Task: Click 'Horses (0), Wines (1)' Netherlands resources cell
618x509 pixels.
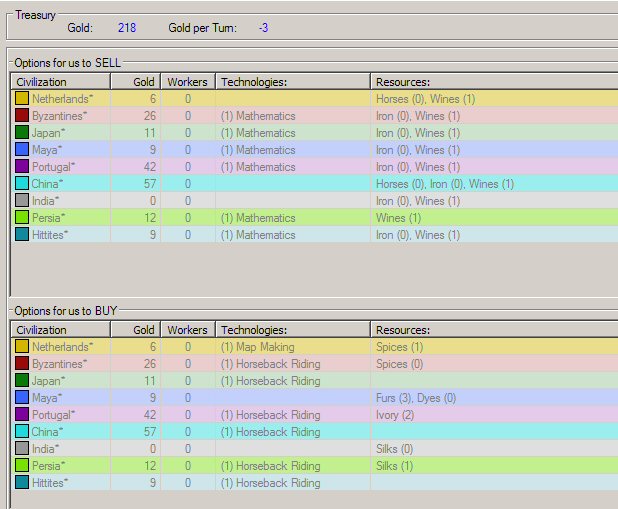Action: click(x=426, y=99)
